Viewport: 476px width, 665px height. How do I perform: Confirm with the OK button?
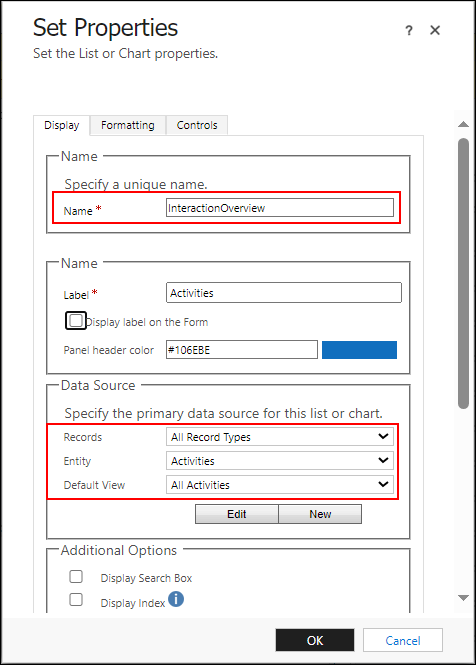(315, 640)
